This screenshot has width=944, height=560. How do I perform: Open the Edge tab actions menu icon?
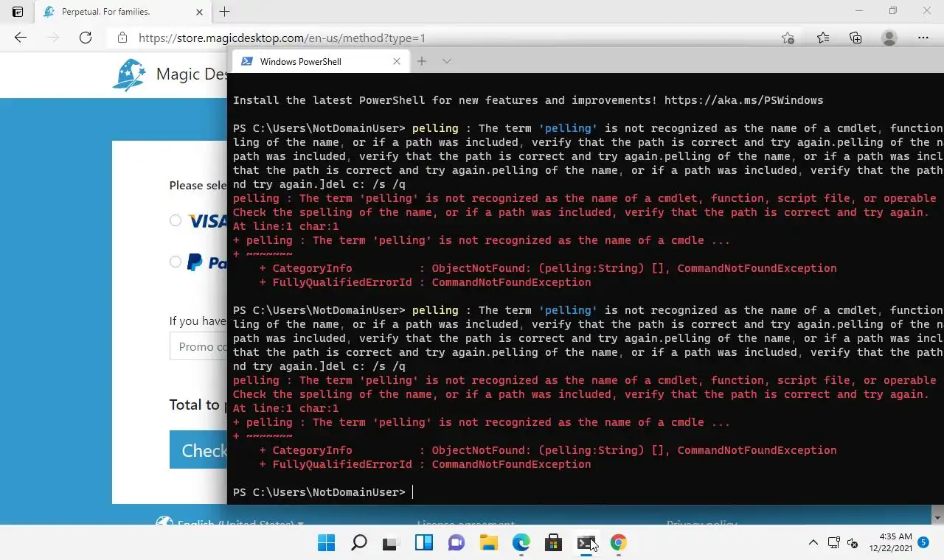pyautogui.click(x=18, y=12)
